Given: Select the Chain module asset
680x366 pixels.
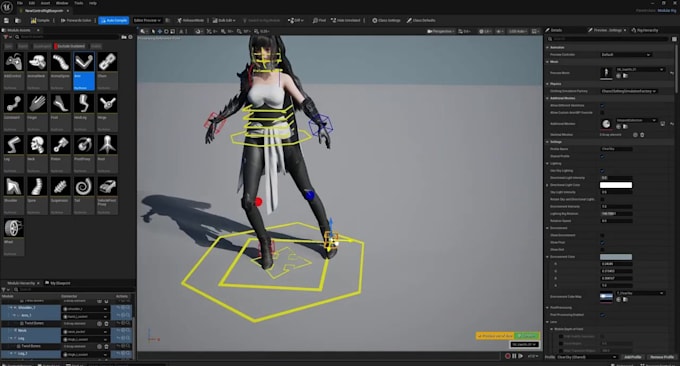Looking at the screenshot, I should 107,71.
